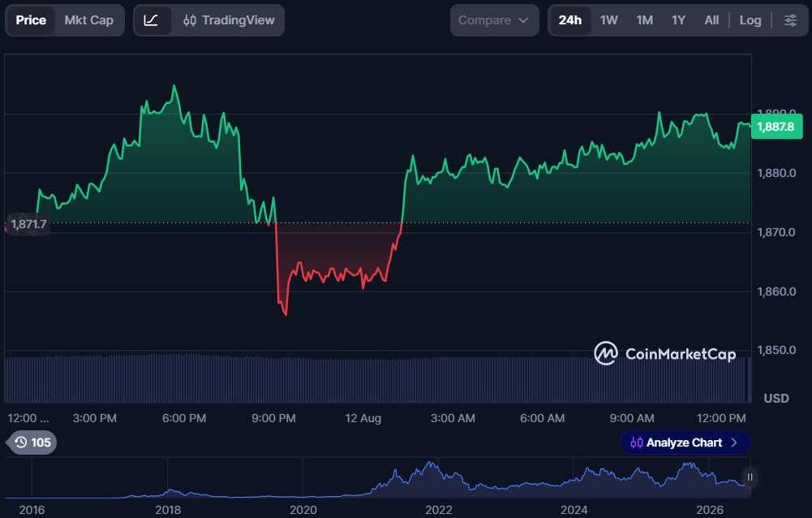Click the candlestick icon beside TradingView

(190, 20)
